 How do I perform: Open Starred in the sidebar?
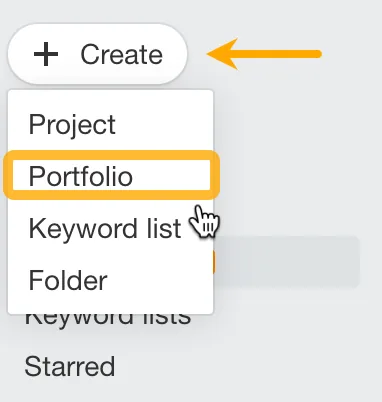click(70, 366)
